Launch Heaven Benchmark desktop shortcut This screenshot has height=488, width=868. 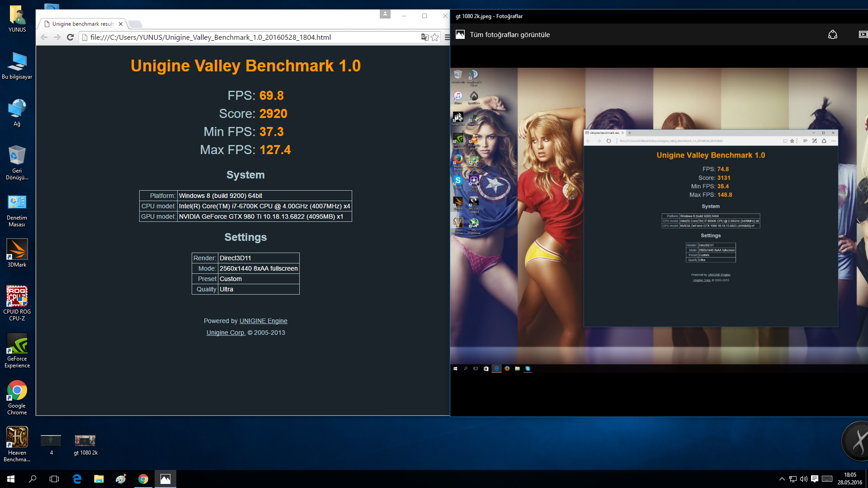[17, 445]
